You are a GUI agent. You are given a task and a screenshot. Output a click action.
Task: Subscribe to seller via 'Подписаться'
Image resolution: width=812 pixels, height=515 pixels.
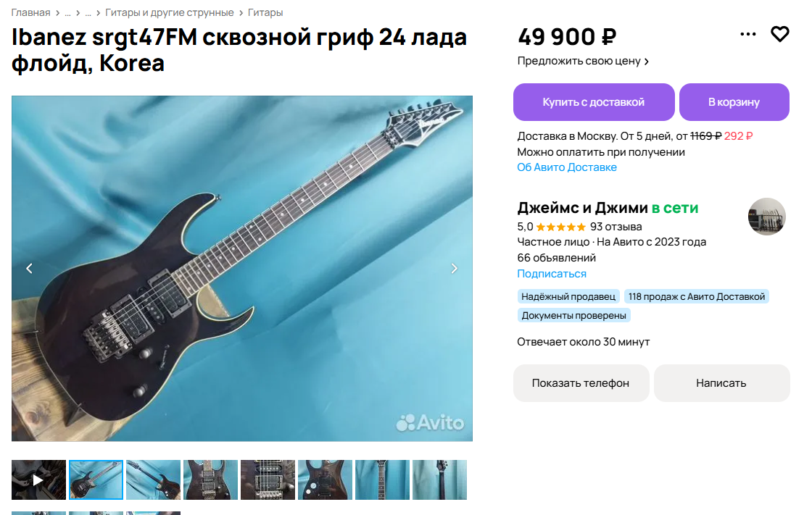552,273
